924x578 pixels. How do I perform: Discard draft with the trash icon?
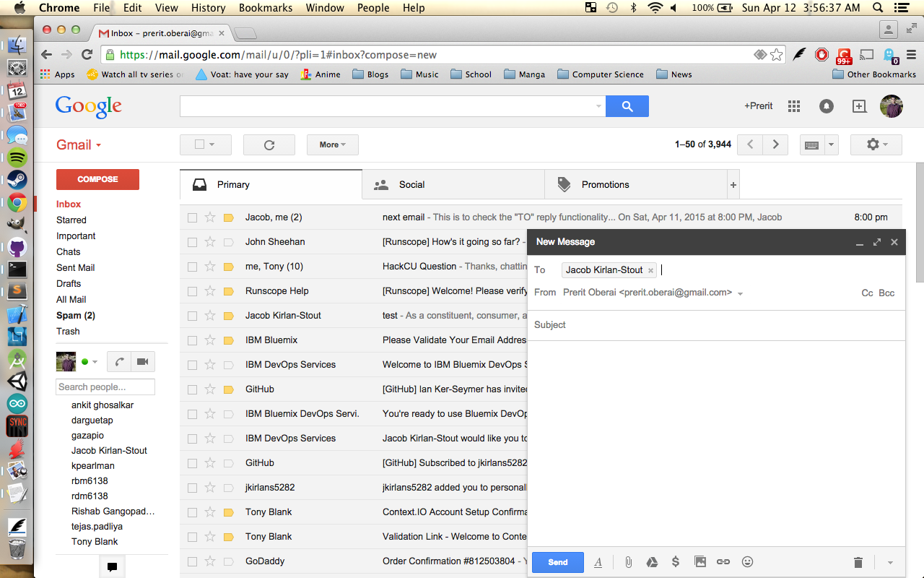(x=858, y=562)
